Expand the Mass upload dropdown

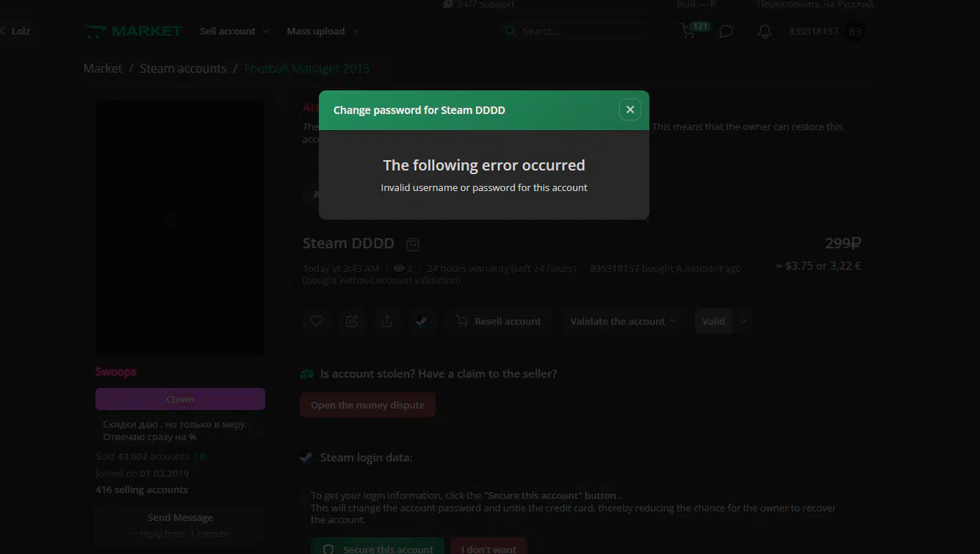[323, 31]
